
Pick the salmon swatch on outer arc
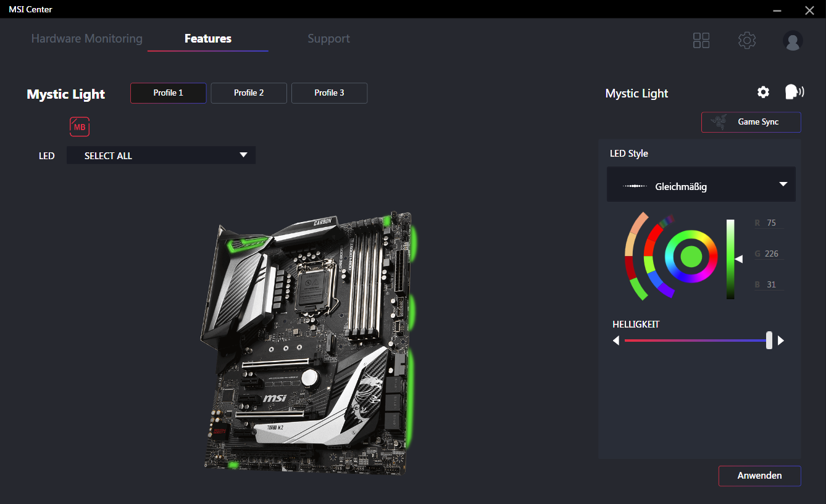tap(639, 223)
